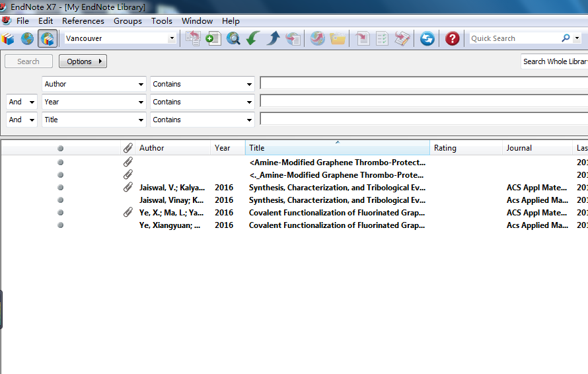The image size is (588, 374).
Task: Select Local Library Mode icon
Action: 8,38
